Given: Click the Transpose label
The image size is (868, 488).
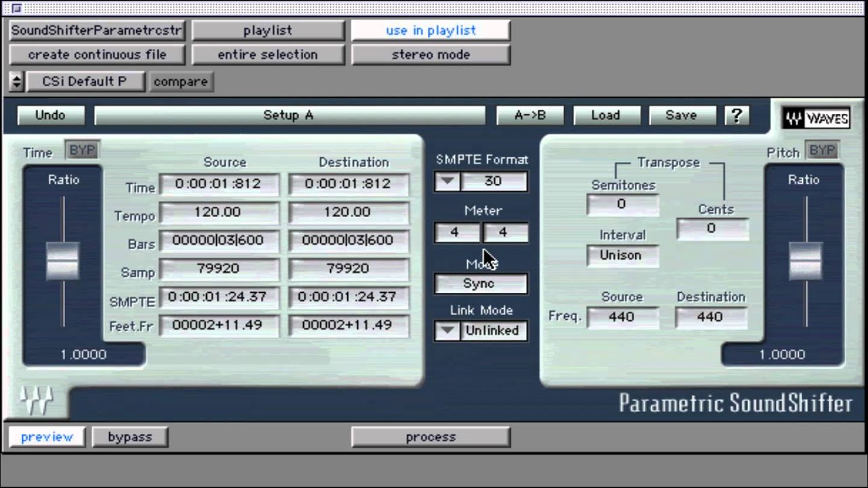Looking at the screenshot, I should (668, 163).
